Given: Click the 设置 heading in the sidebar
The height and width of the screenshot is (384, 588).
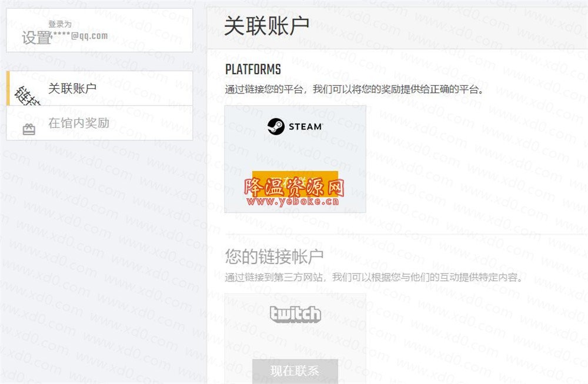Looking at the screenshot, I should [x=36, y=38].
